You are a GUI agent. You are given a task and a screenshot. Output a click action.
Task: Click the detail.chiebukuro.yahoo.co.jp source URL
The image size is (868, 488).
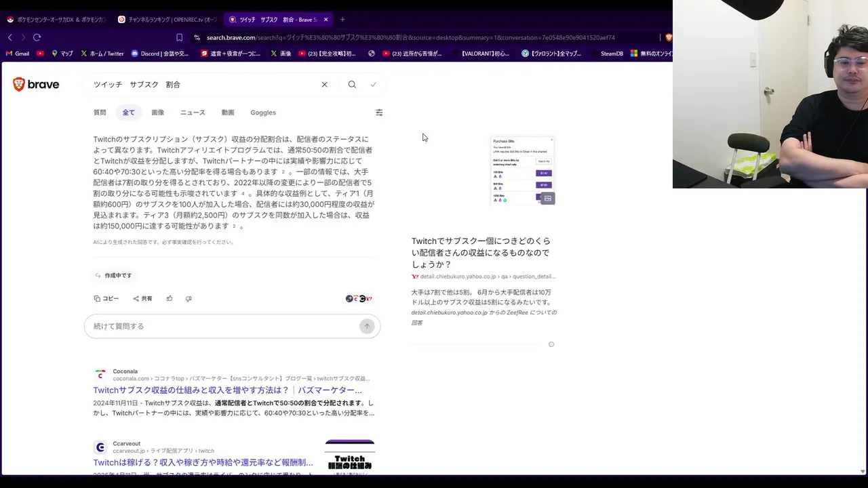[x=488, y=277]
